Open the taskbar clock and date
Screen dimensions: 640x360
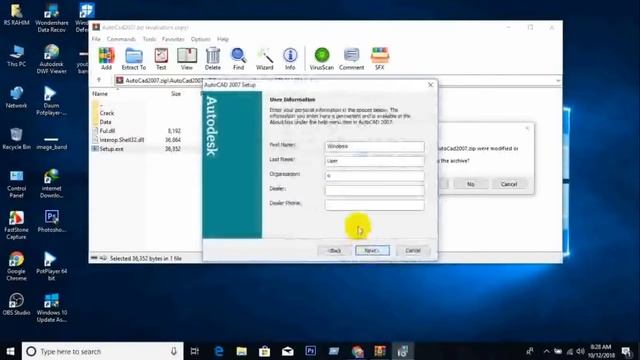click(x=601, y=351)
